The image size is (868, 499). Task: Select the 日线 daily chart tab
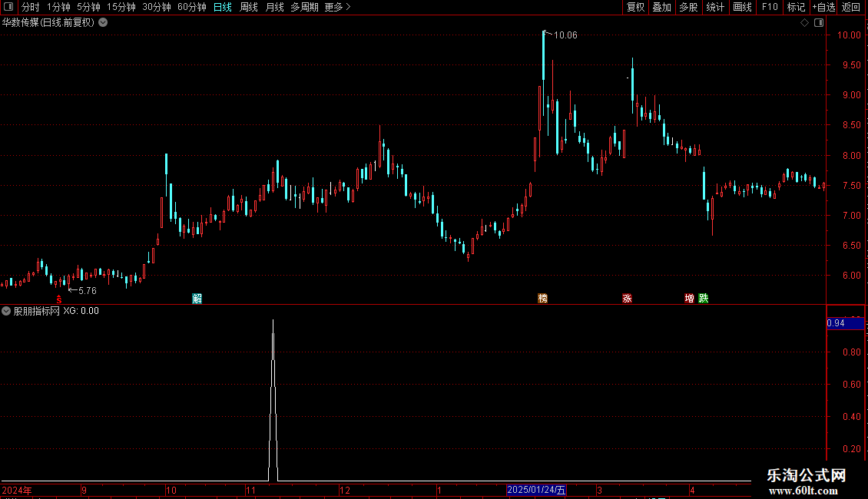(223, 7)
